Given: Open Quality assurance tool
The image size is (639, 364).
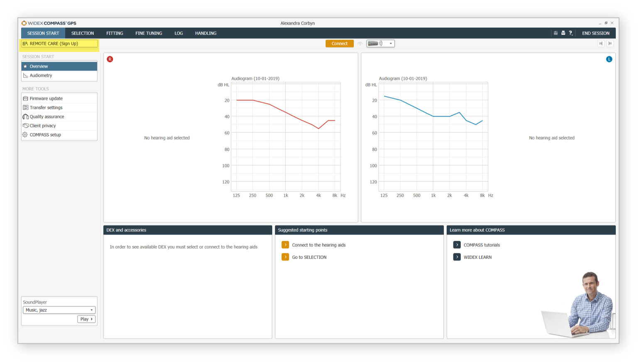Looking at the screenshot, I should [x=59, y=117].
